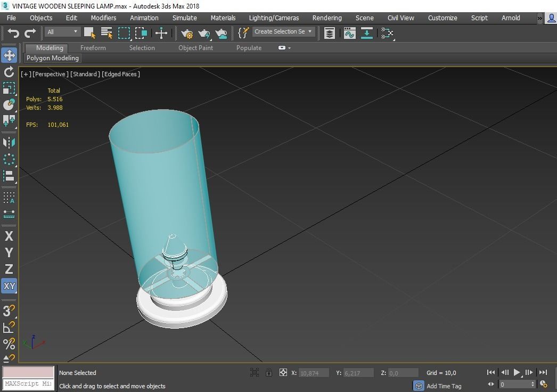This screenshot has width=557, height=392.
Task: Click the Toggle Ribbon icon
Action: (366, 34)
